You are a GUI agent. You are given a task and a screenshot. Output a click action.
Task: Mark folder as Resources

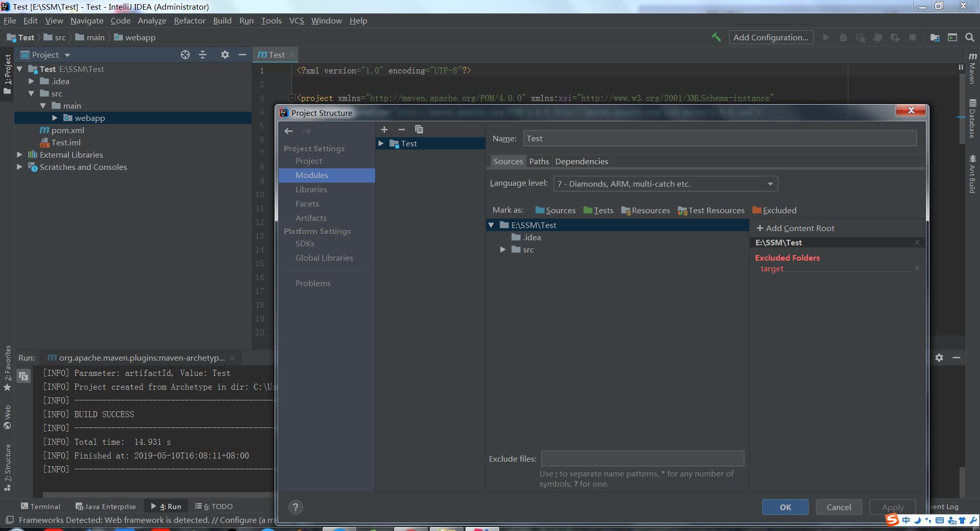645,210
